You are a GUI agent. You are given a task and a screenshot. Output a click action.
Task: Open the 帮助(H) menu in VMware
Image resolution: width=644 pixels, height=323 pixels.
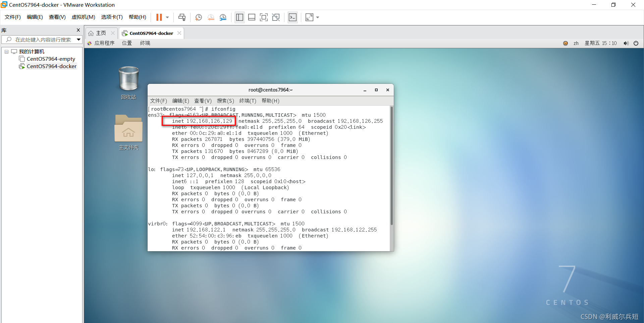138,17
